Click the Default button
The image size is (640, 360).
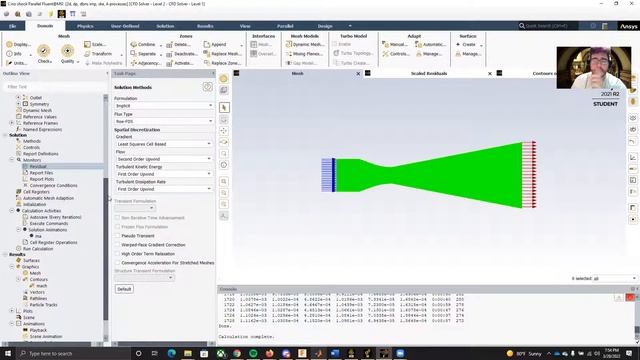click(x=124, y=289)
